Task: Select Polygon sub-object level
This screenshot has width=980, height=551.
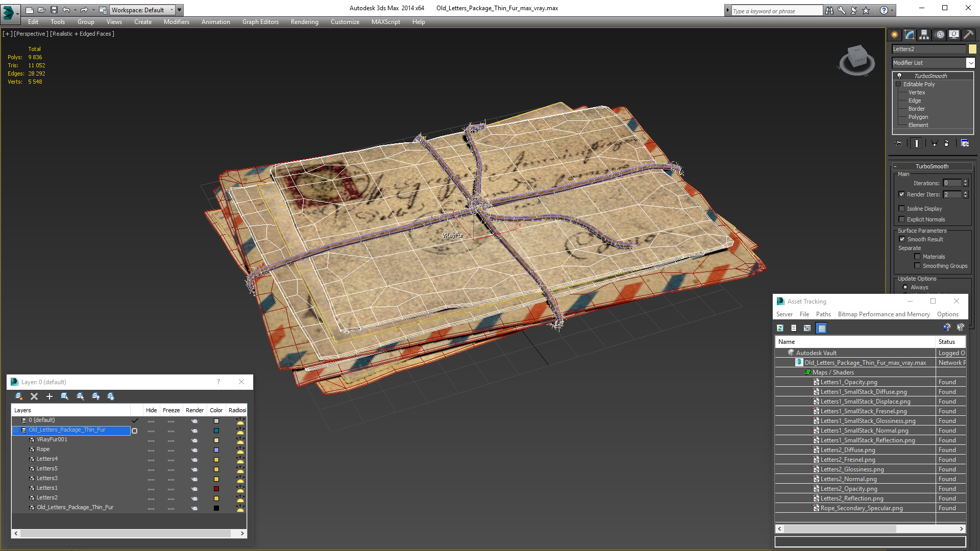Action: (x=918, y=117)
